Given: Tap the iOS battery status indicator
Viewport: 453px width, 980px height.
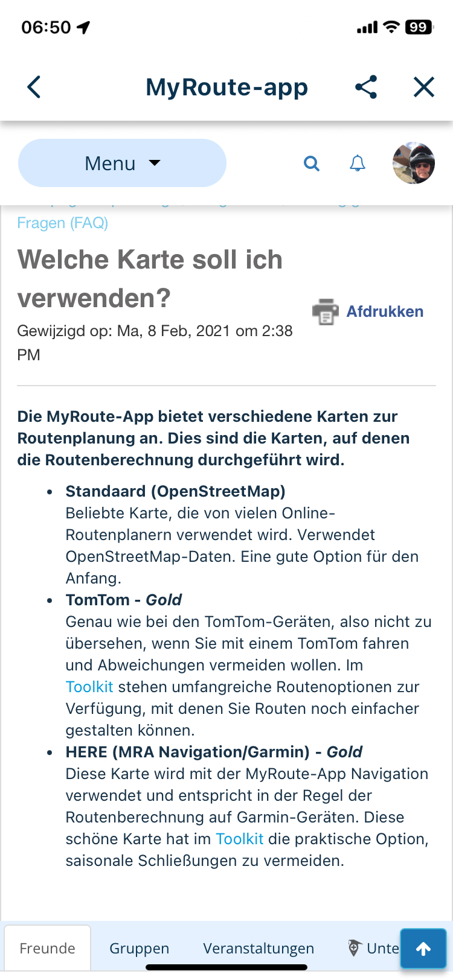Looking at the screenshot, I should [419, 27].
